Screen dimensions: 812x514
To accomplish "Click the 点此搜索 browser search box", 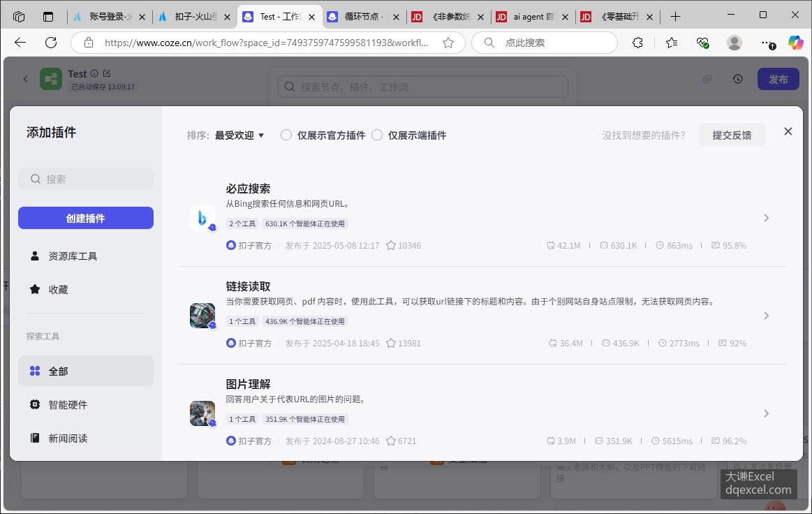I will [545, 43].
